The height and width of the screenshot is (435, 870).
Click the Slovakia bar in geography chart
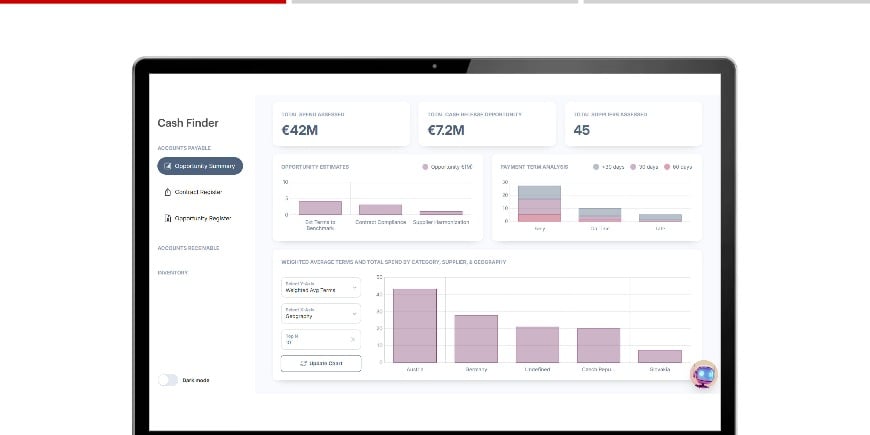[660, 356]
